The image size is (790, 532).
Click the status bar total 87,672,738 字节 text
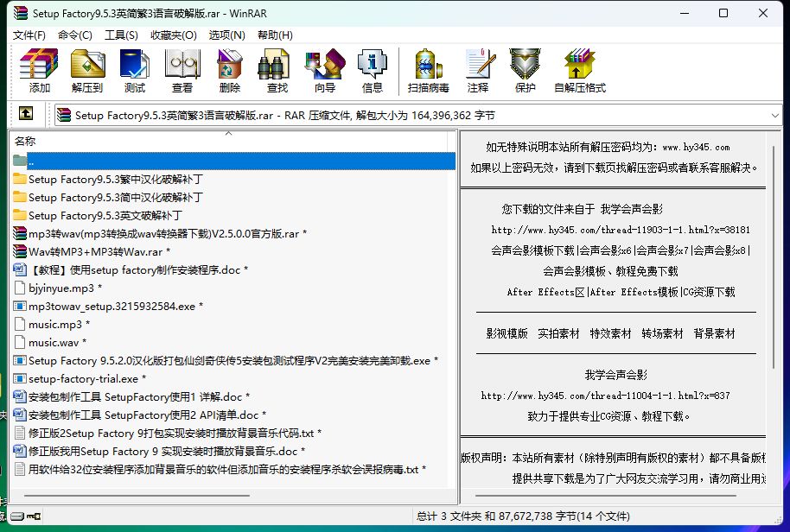pyautogui.click(x=523, y=516)
